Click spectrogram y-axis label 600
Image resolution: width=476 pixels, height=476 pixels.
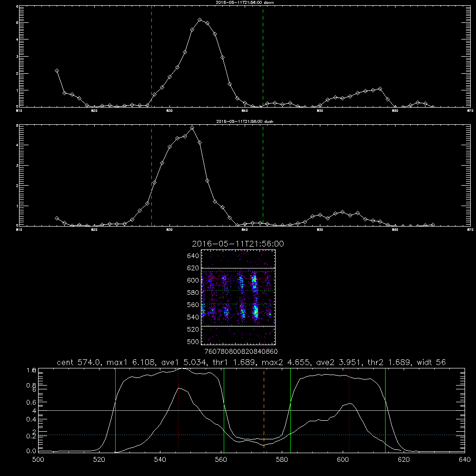pyautogui.click(x=193, y=280)
